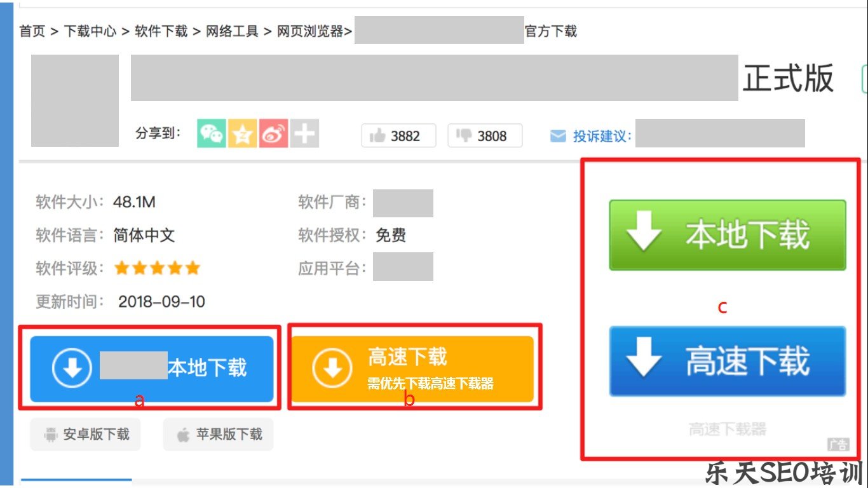Open 下载中心 breadcrumb link
The height and width of the screenshot is (488, 868).
click(90, 31)
